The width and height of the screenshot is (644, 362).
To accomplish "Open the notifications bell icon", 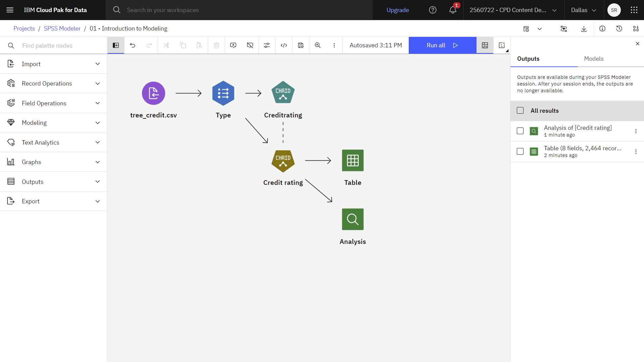I will pyautogui.click(x=453, y=10).
